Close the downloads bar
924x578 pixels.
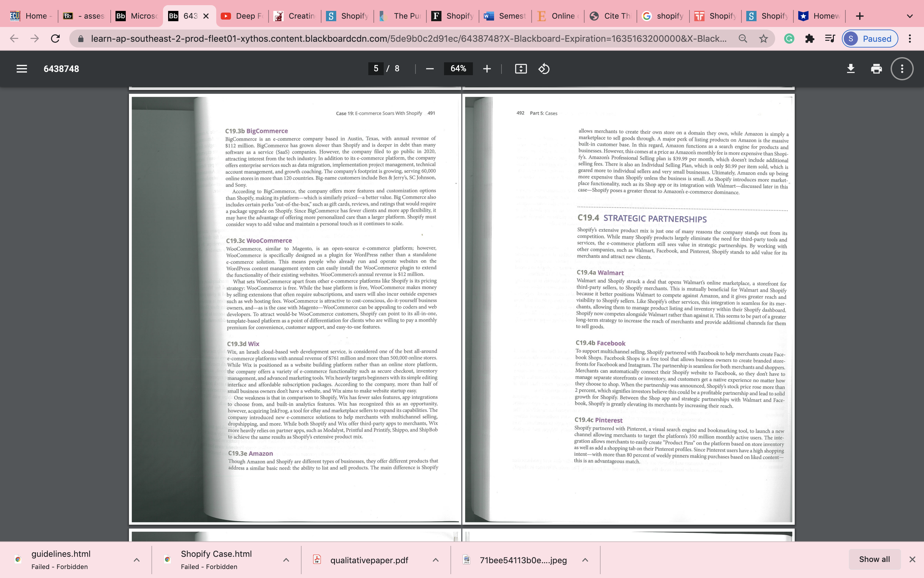(x=912, y=559)
